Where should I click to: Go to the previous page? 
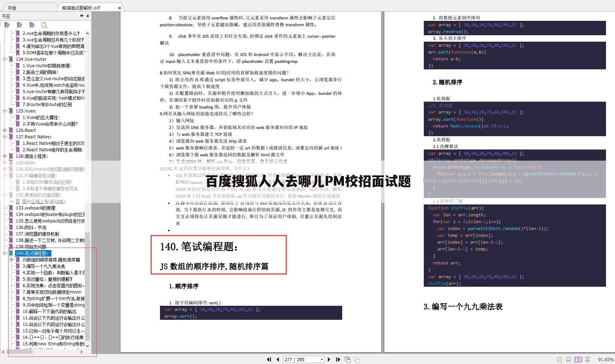[278, 359]
